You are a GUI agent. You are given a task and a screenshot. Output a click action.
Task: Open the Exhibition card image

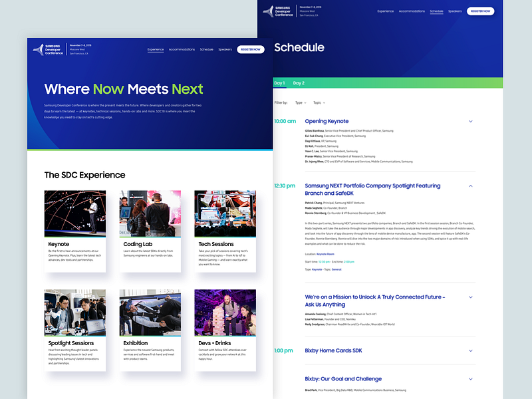150,313
